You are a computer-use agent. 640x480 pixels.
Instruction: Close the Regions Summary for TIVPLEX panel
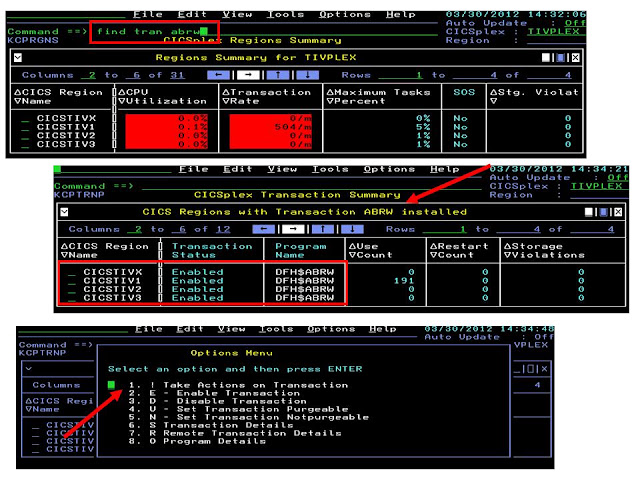(576, 58)
